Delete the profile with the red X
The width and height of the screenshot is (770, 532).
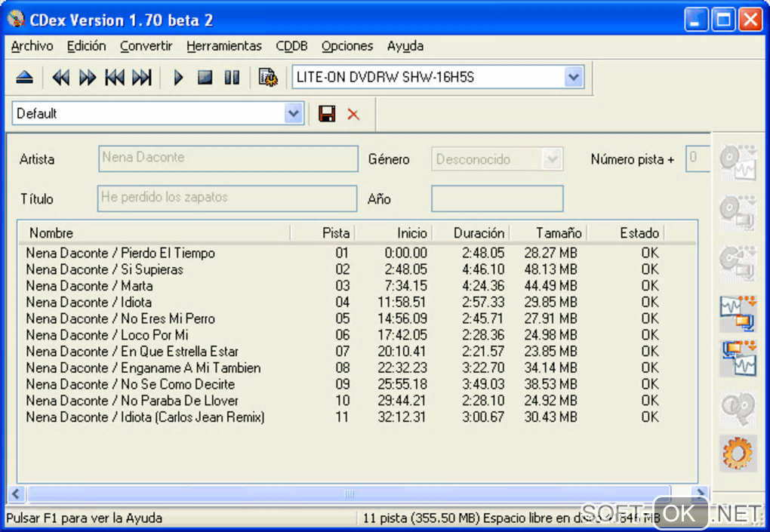tap(353, 115)
